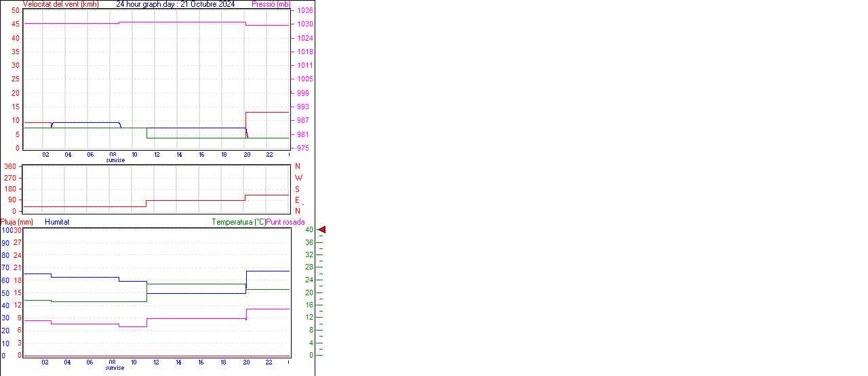
Task: Click the 100 value on the humidity axis
Action: click(6, 230)
